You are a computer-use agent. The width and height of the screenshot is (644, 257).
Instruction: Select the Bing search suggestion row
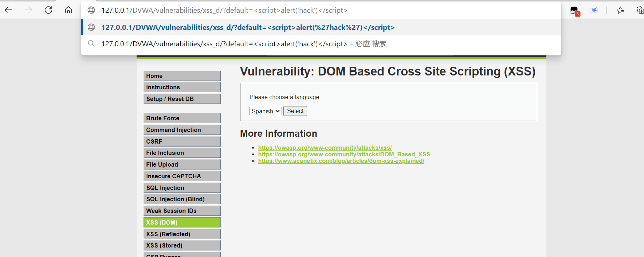(x=321, y=44)
